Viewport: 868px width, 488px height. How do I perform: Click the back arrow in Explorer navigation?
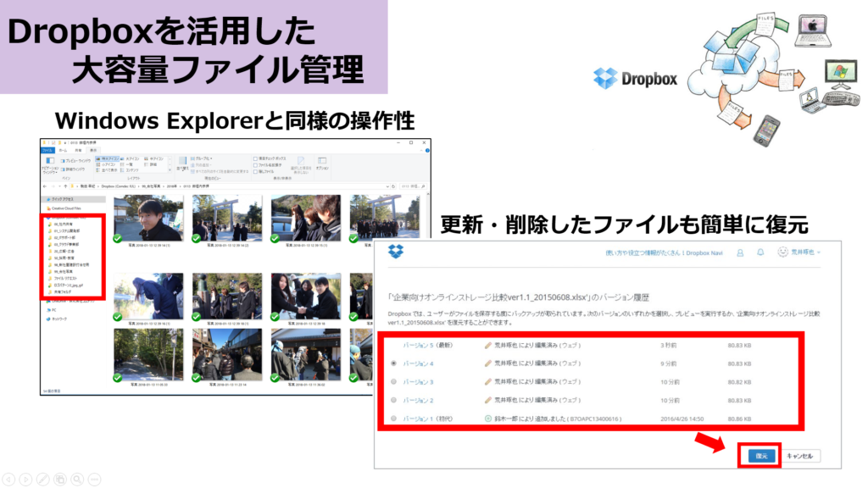pyautogui.click(x=46, y=186)
